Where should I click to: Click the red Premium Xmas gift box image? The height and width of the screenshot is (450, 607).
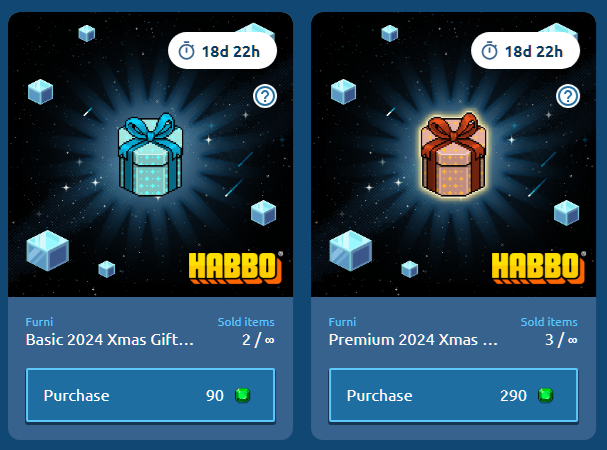453,155
